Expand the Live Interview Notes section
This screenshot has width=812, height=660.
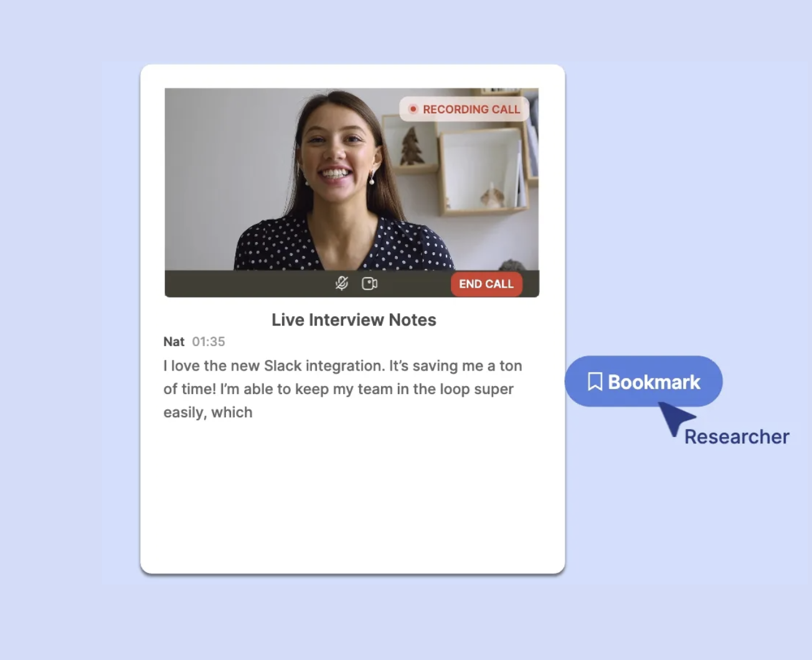353,319
